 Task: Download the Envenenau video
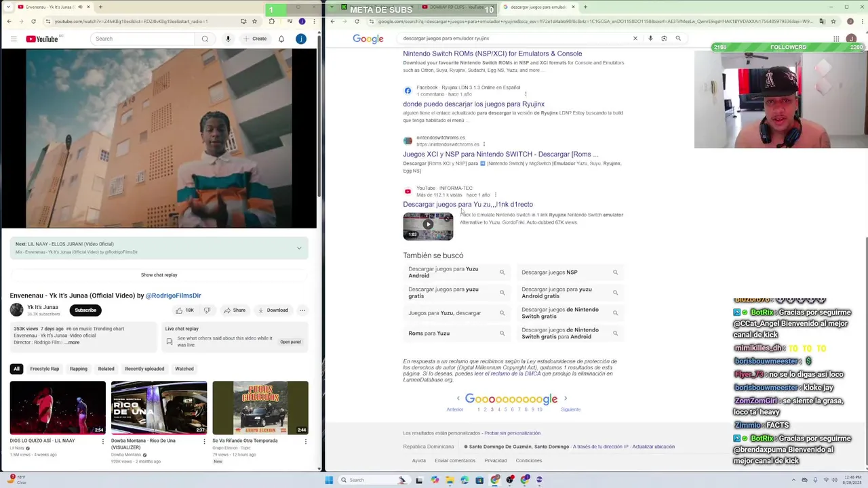pyautogui.click(x=273, y=310)
